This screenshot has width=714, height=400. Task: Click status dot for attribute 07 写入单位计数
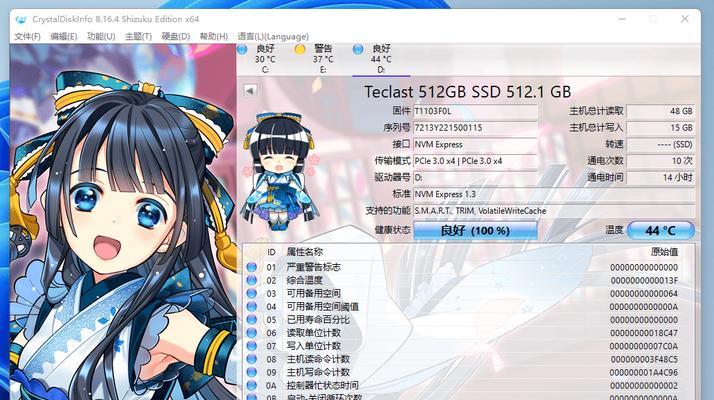(x=251, y=346)
